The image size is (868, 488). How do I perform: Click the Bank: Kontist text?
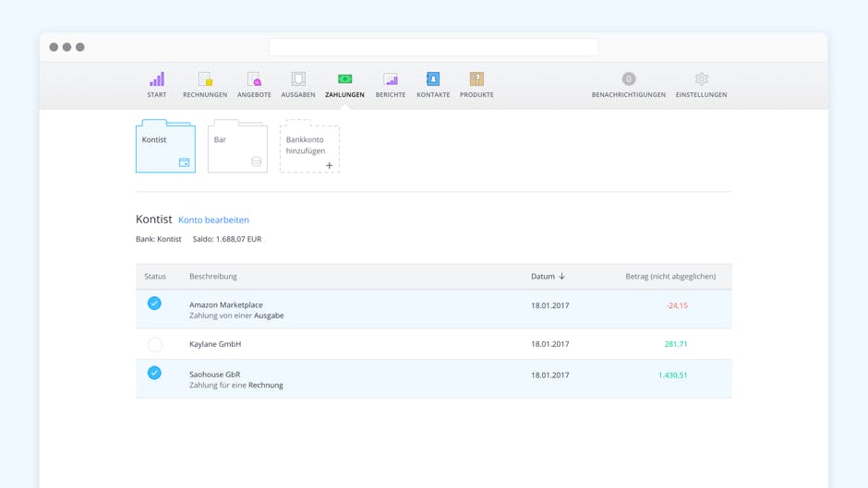(x=158, y=239)
